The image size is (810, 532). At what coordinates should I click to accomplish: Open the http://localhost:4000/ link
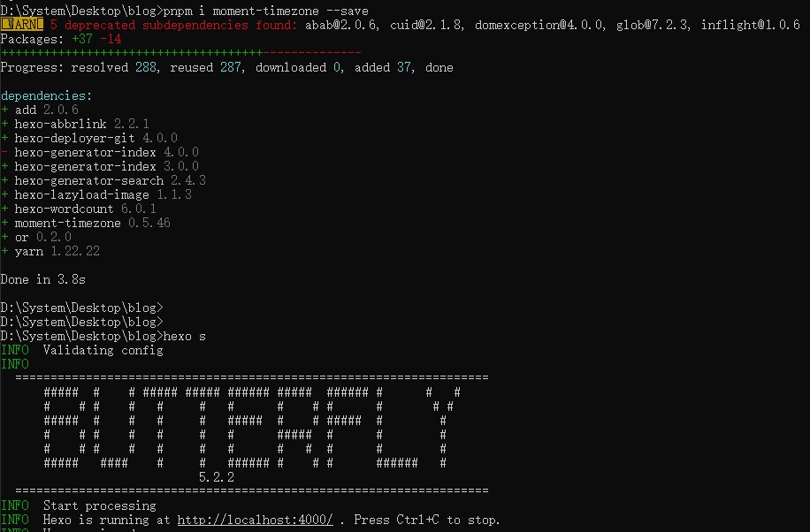pyautogui.click(x=255, y=520)
